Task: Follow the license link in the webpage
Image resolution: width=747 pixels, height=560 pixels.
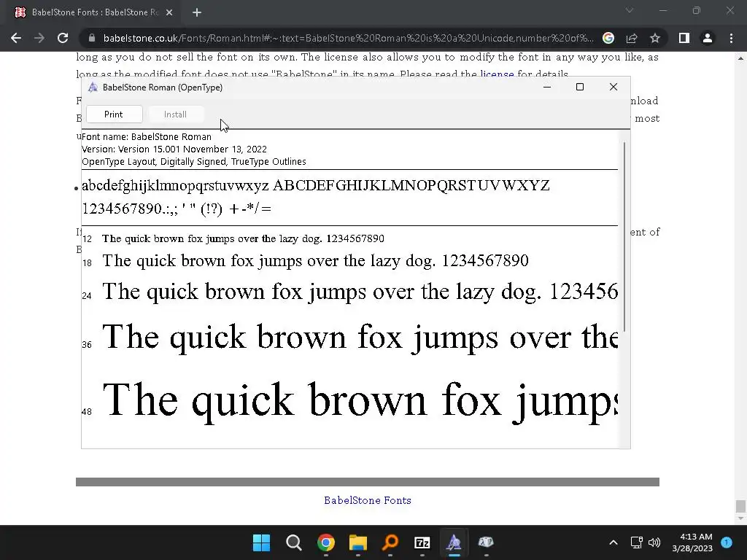Action: [x=497, y=74]
